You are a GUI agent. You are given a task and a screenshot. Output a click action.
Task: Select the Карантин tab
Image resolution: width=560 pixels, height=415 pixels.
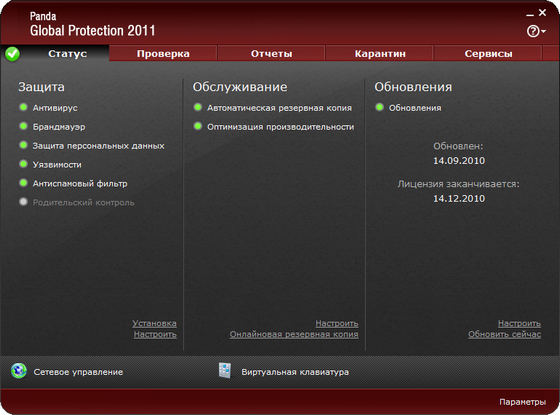380,54
